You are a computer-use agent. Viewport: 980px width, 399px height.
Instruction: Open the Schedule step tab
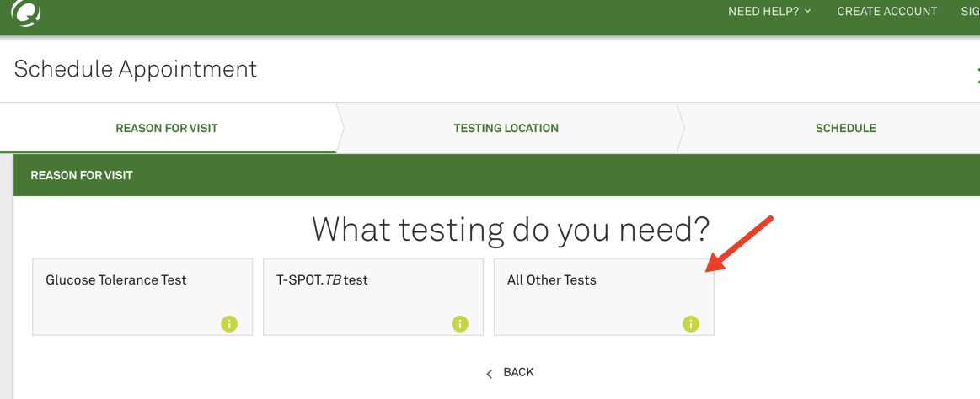click(x=845, y=129)
